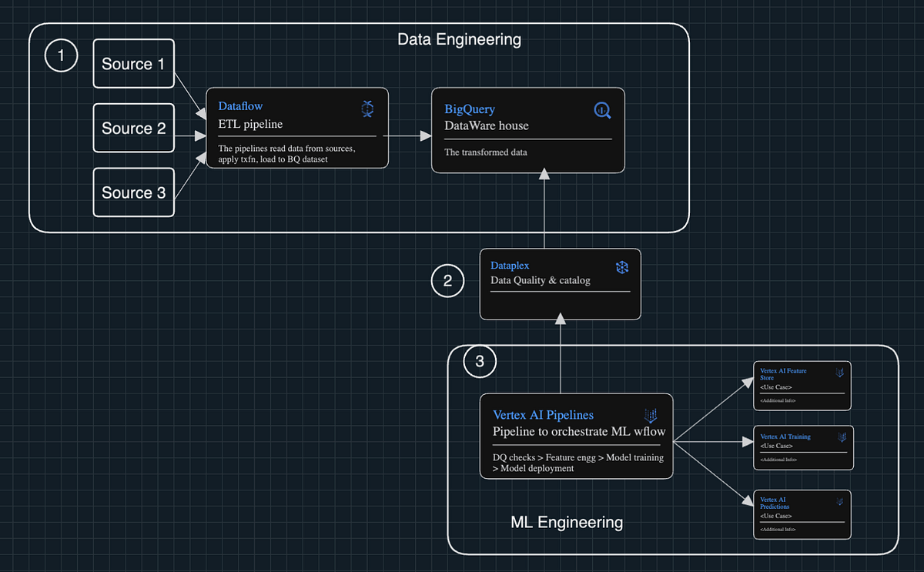The height and width of the screenshot is (572, 924).
Task: Click the Vertex AI Feature Store icon
Action: [x=839, y=372]
